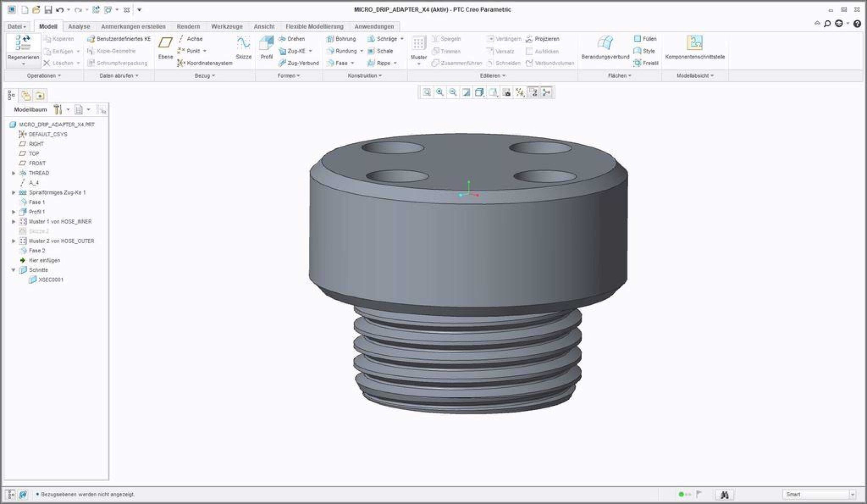Click the Berandungsverbund tool

(x=605, y=47)
